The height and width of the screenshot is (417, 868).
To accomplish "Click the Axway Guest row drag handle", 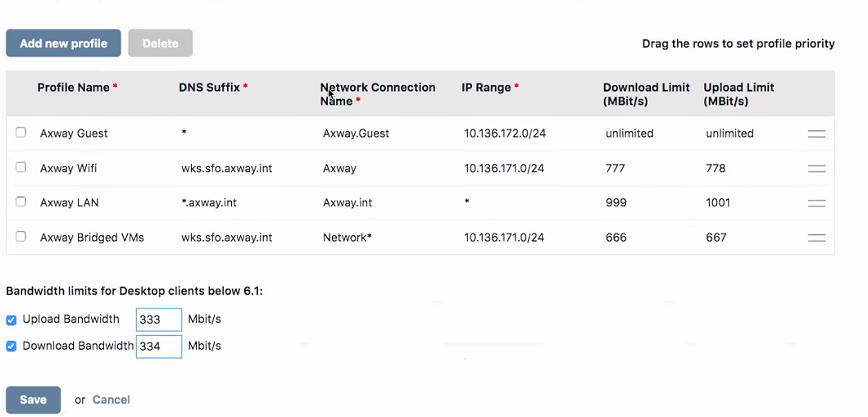I will click(x=816, y=134).
